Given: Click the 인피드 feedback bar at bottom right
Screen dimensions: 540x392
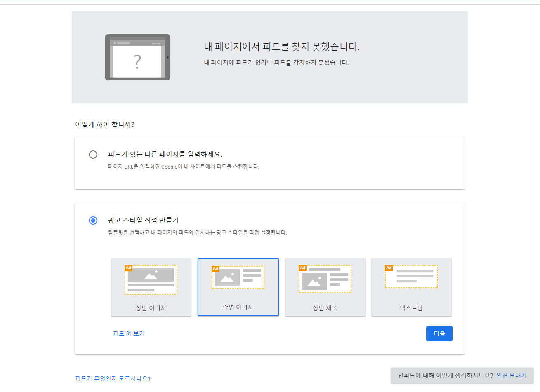Looking at the screenshot, I should tap(460, 375).
